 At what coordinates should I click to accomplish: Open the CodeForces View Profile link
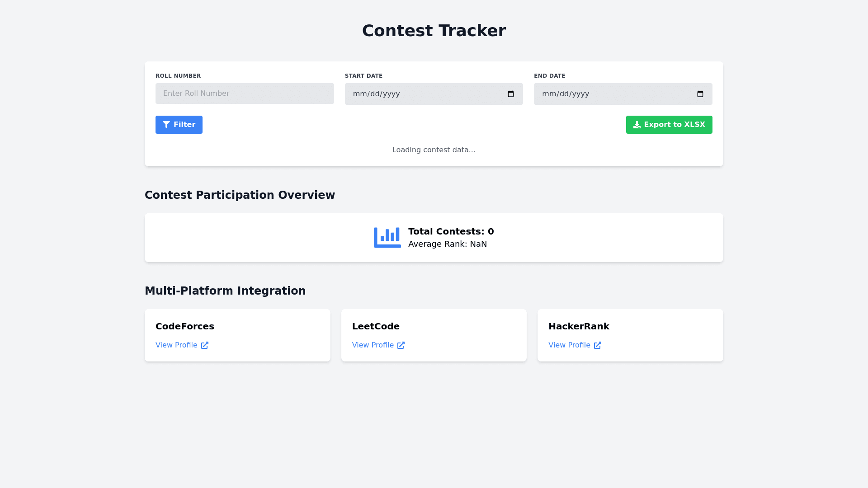[177, 345]
